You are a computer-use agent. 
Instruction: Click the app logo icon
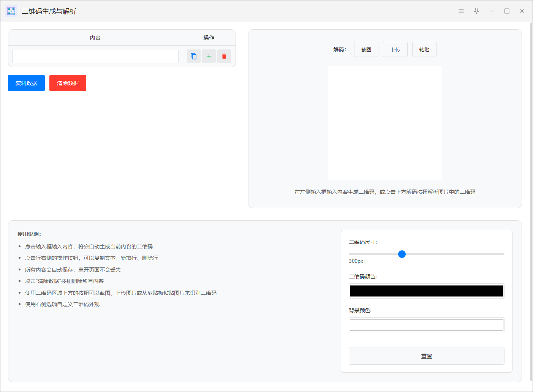[11, 11]
